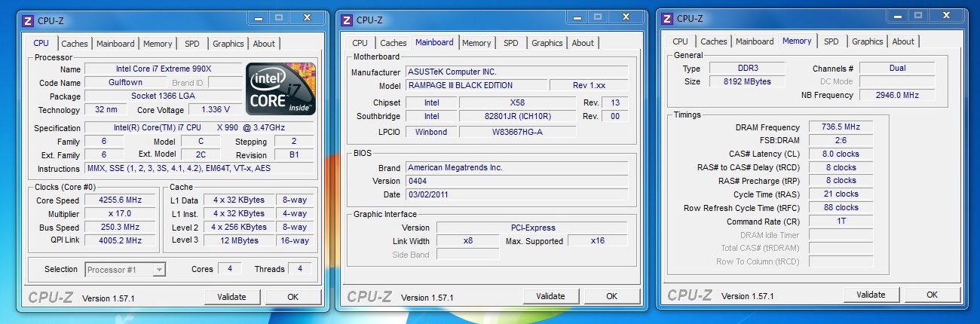Click Validate in the Memory window

(x=871, y=295)
